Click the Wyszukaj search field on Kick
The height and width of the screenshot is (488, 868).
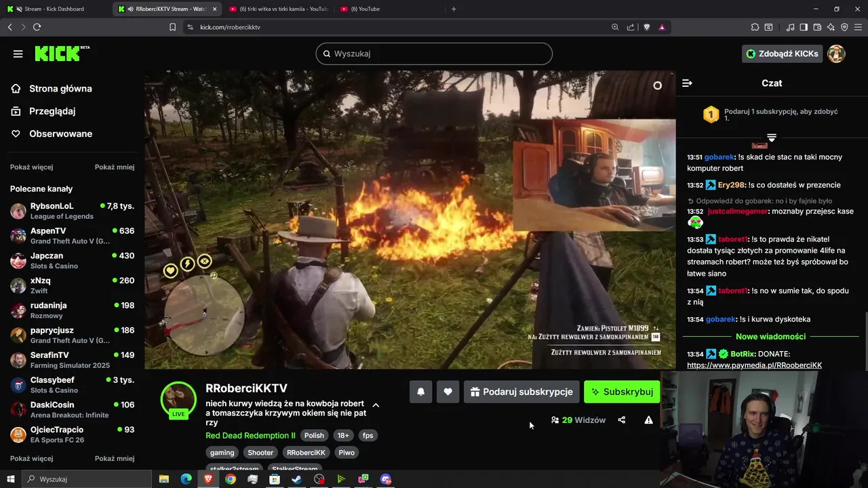[x=434, y=54]
